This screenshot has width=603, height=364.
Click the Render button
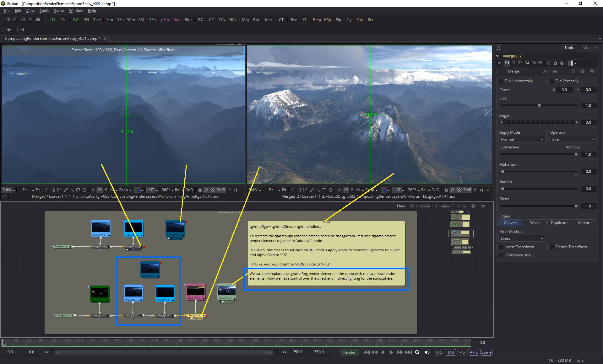[349, 352]
